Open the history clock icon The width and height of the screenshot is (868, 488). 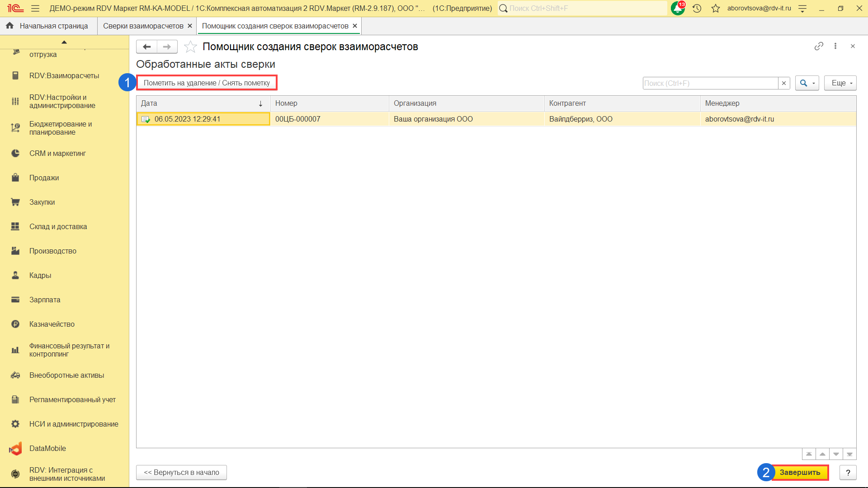click(697, 8)
